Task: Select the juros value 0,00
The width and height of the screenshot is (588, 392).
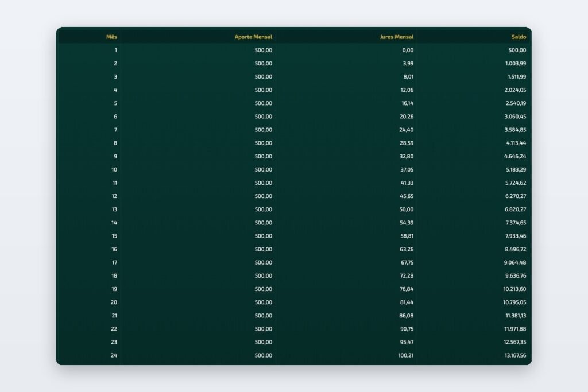Action: point(408,50)
